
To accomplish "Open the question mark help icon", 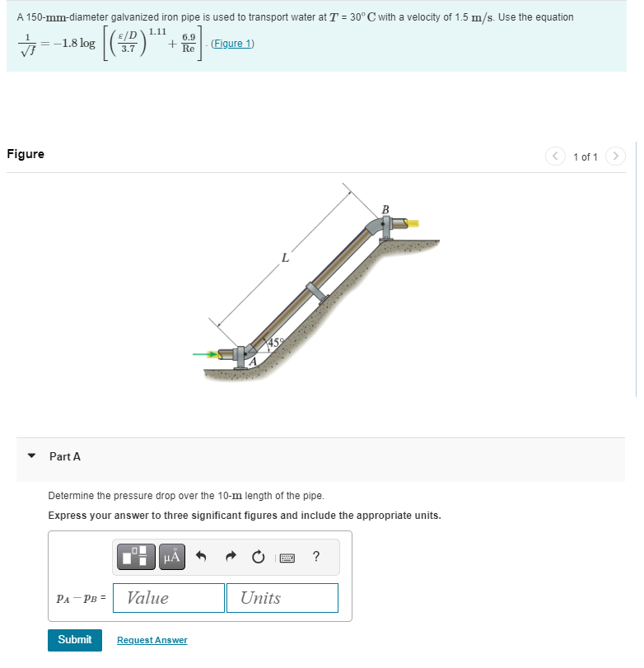I will (315, 557).
